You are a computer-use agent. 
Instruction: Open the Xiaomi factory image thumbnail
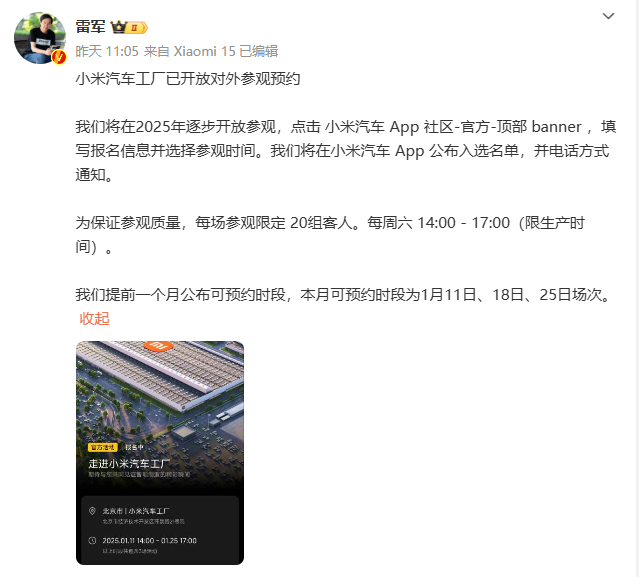click(x=160, y=453)
